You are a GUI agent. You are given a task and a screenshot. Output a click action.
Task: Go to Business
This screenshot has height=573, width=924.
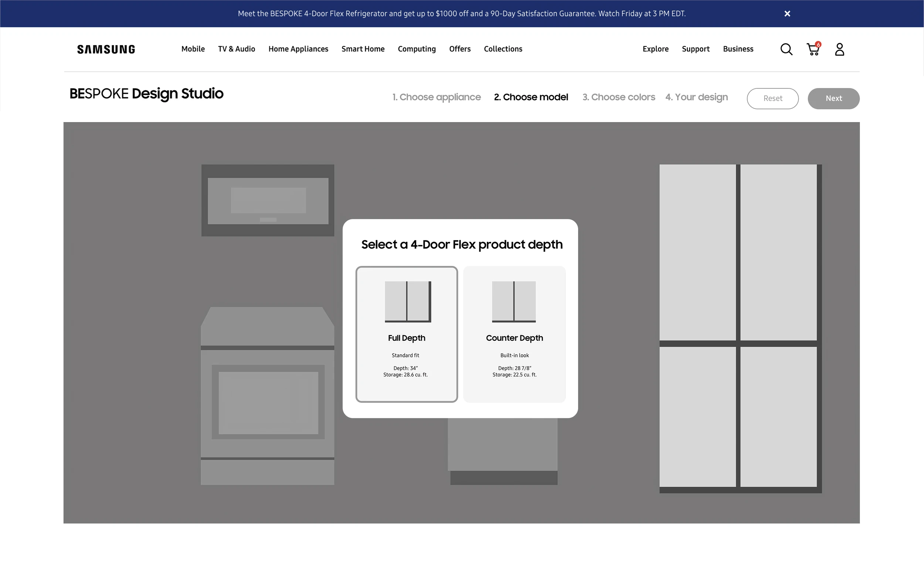(x=738, y=49)
